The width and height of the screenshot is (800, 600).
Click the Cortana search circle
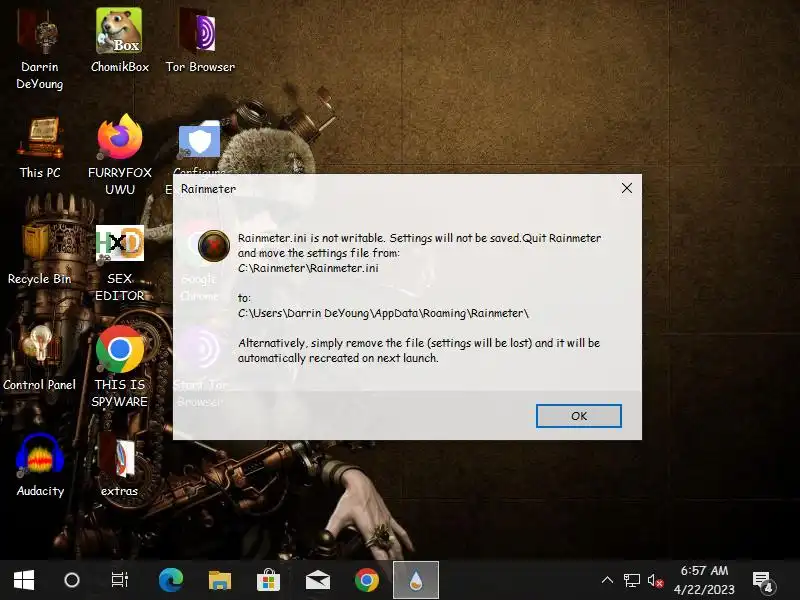[72, 580]
